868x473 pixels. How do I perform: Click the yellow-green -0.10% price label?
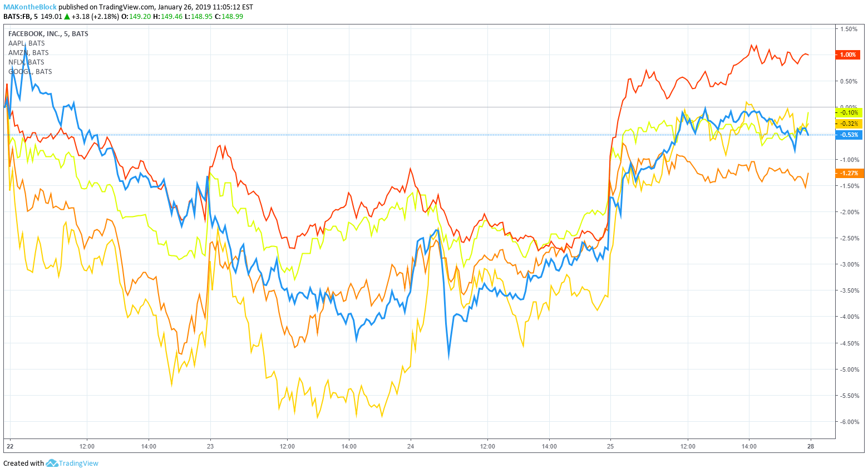849,112
